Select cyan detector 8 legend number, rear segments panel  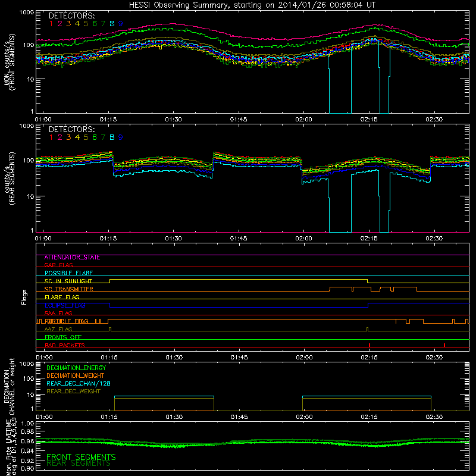pyautogui.click(x=112, y=137)
